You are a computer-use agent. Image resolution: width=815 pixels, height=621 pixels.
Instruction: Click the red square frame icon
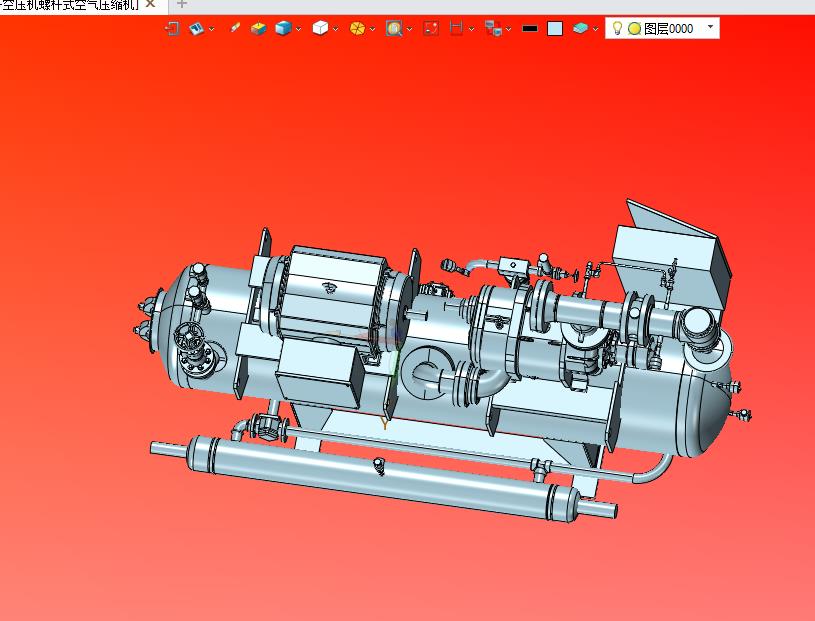431,28
